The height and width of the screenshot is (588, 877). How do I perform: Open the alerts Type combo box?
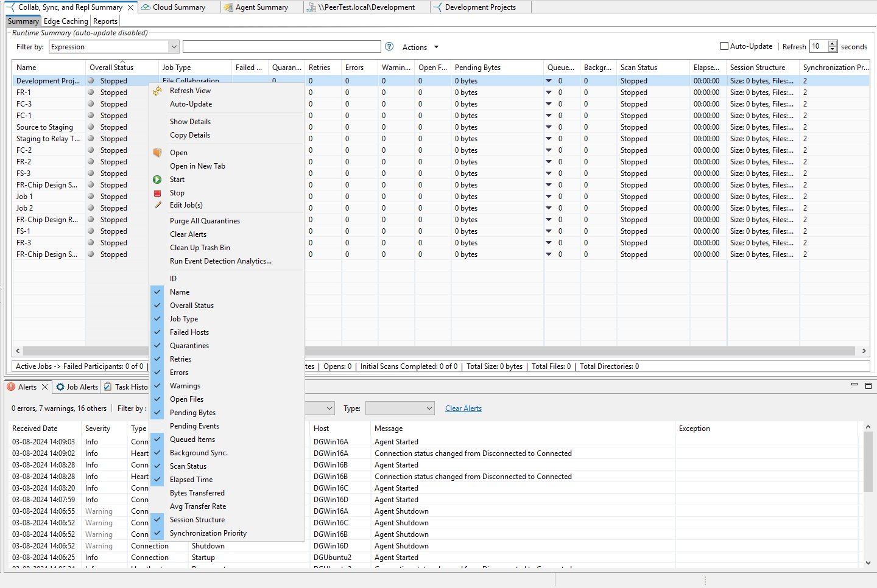pyautogui.click(x=400, y=408)
